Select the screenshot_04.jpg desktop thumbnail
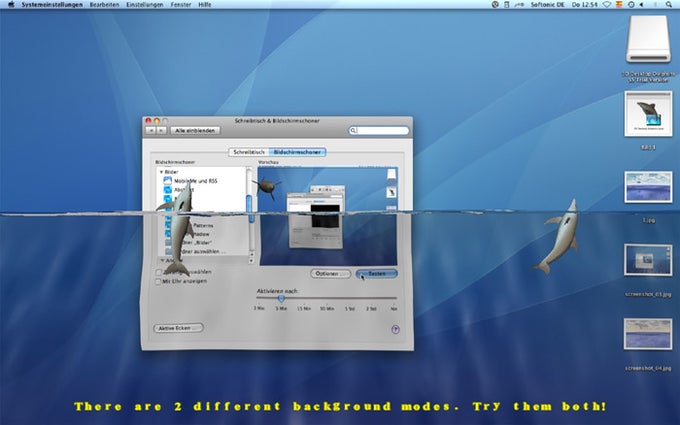Viewport: 680px width, 425px height. click(648, 333)
